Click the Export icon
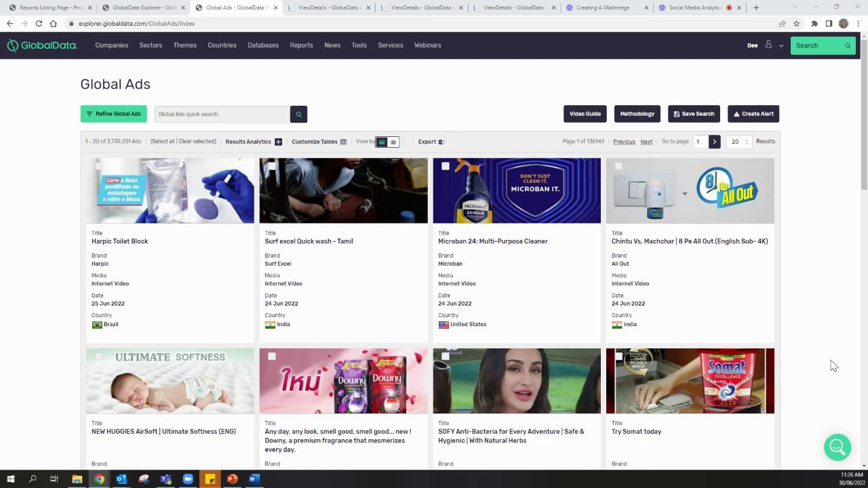 [441, 142]
